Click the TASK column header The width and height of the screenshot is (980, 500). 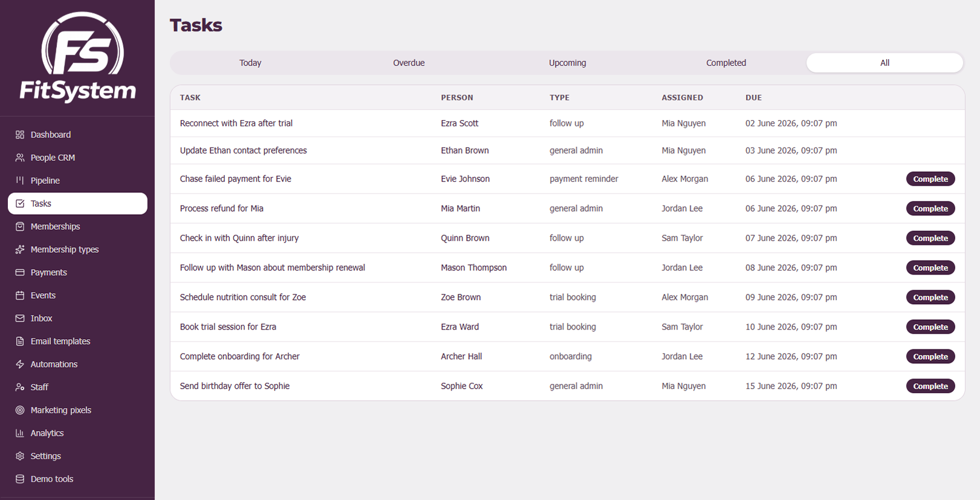[190, 97]
